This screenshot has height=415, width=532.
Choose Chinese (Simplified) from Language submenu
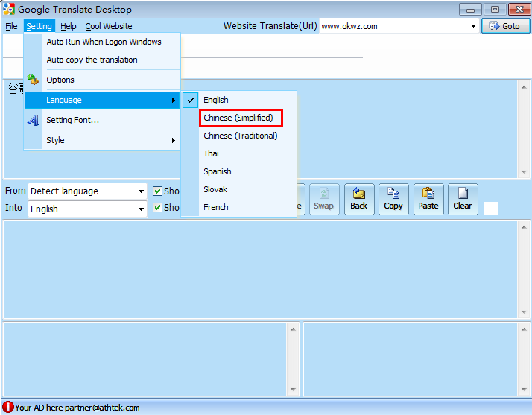click(x=238, y=118)
